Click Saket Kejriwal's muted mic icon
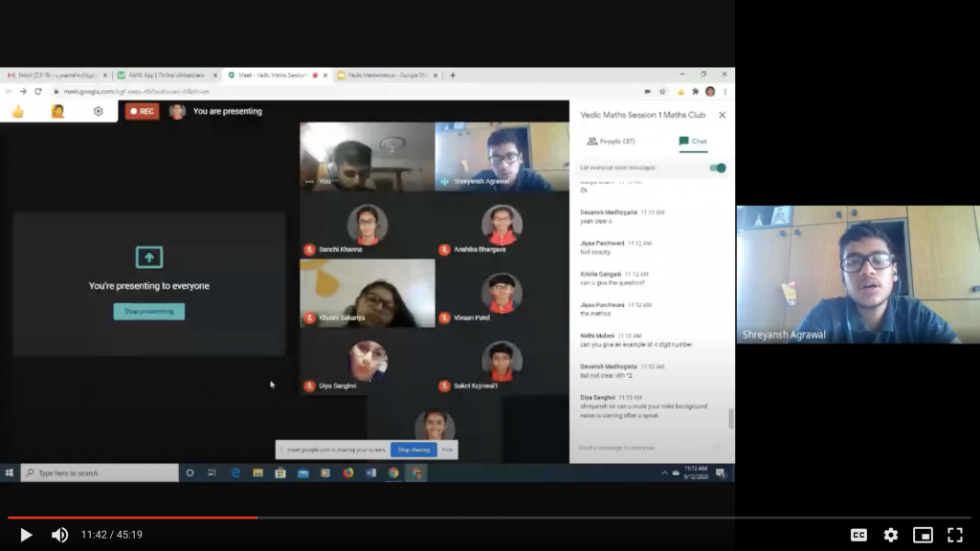The height and width of the screenshot is (551, 980). [444, 386]
